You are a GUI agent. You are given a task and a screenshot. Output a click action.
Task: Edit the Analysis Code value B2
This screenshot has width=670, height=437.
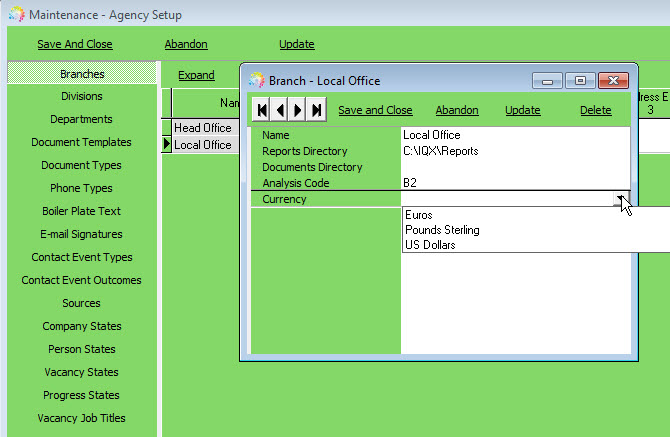pyautogui.click(x=515, y=183)
